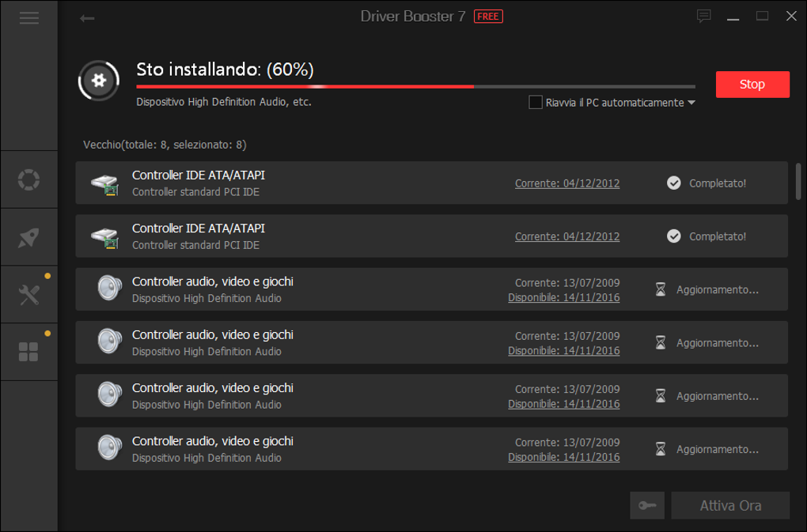Stop the driver installation
Viewport: 807px width, 532px height.
pyautogui.click(x=752, y=85)
